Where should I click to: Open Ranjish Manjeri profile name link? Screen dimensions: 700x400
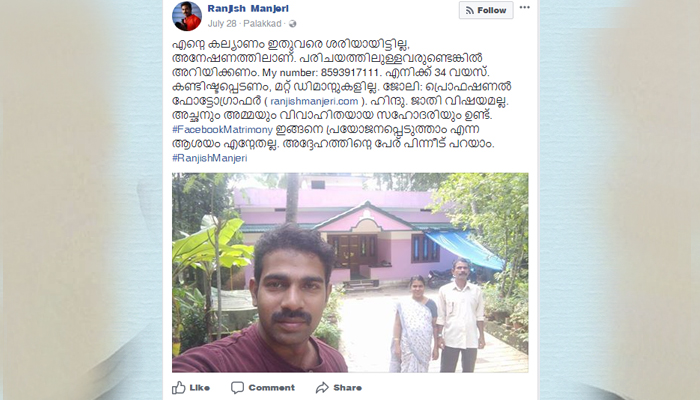[x=248, y=8]
